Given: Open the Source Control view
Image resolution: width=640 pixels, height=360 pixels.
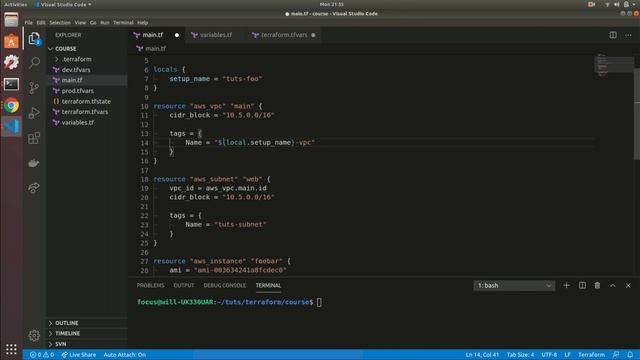Looking at the screenshot, I should 34,88.
